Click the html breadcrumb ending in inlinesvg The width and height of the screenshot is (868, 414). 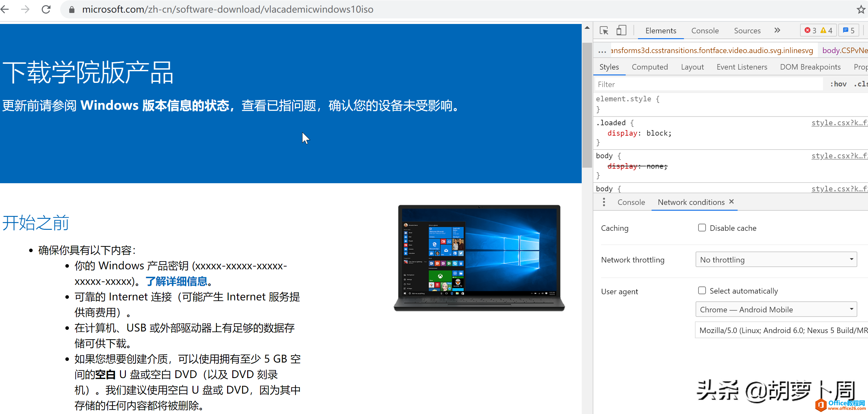tap(712, 50)
